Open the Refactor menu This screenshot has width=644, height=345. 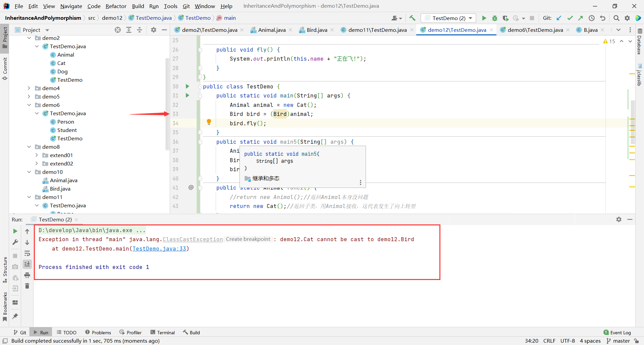[116, 6]
